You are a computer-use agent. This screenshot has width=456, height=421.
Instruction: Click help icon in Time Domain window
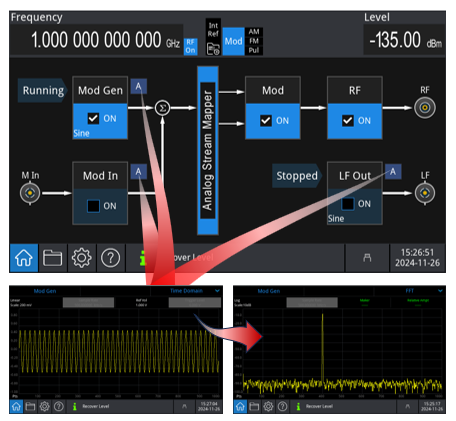(59, 406)
